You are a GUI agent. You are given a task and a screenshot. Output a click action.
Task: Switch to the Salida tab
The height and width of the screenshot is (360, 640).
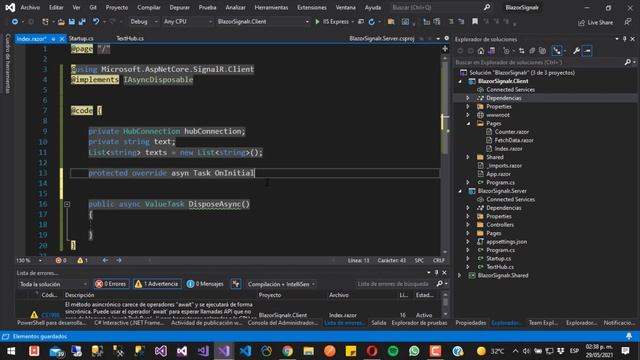coord(379,323)
